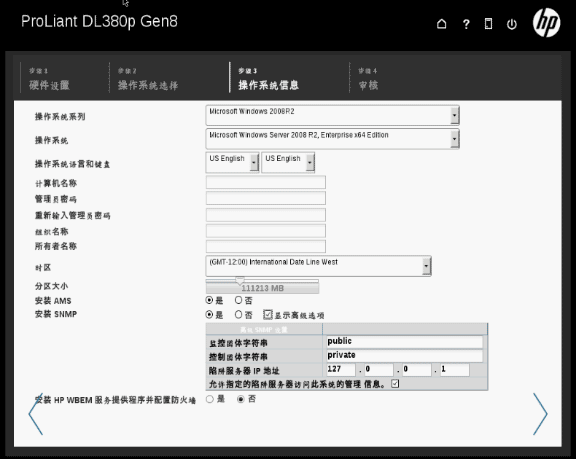
Task: Open the keyboard US English dropdown
Action: [288, 162]
